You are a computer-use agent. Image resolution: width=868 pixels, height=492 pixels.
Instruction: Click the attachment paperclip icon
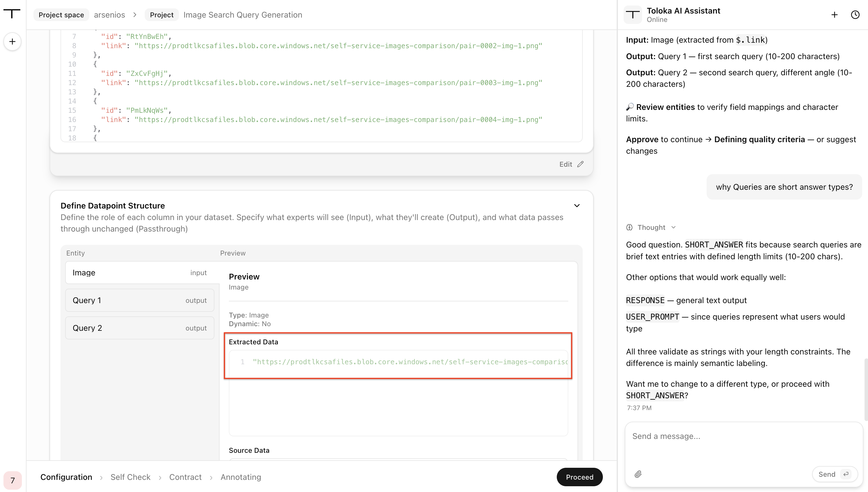coord(638,474)
